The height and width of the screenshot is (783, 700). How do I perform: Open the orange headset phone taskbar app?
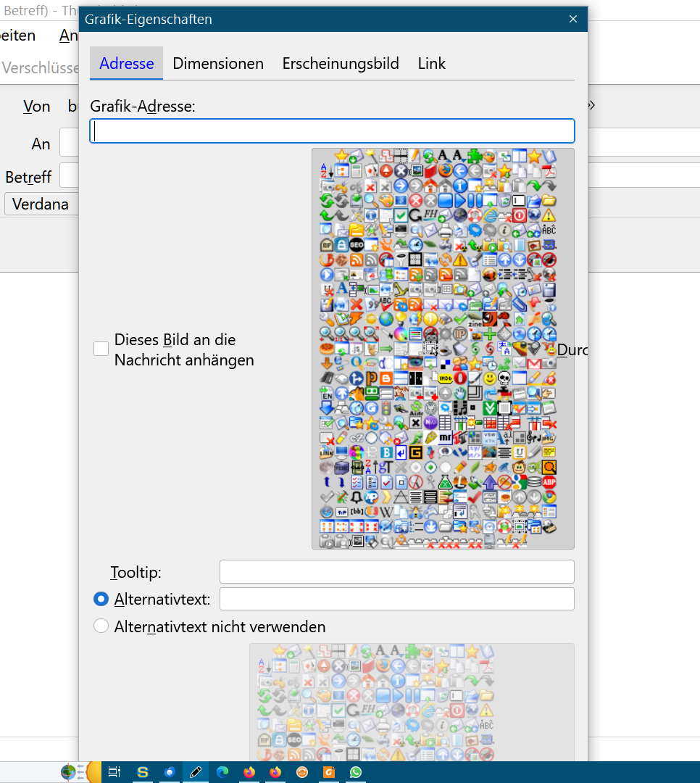(x=302, y=772)
